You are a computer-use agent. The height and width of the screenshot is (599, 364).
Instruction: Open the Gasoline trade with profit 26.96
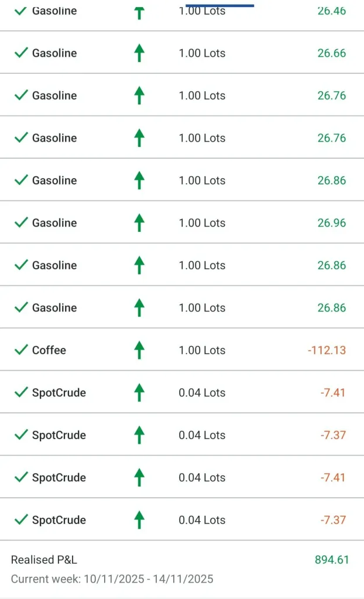pos(54,223)
